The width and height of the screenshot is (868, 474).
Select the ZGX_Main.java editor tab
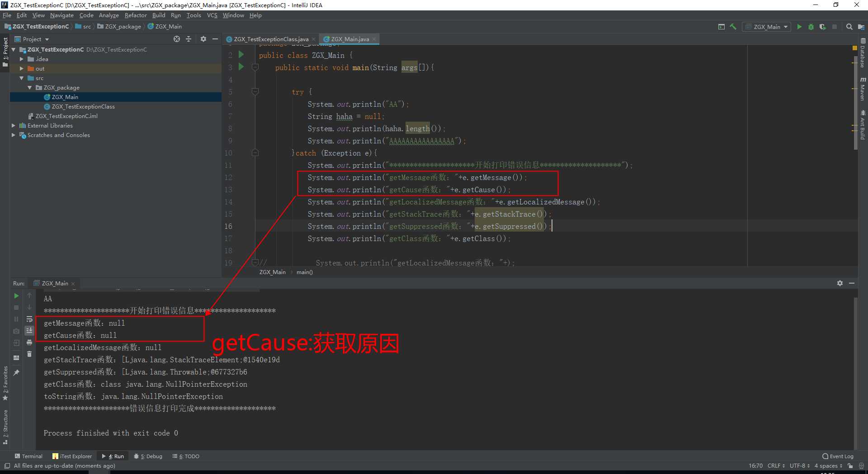[350, 39]
